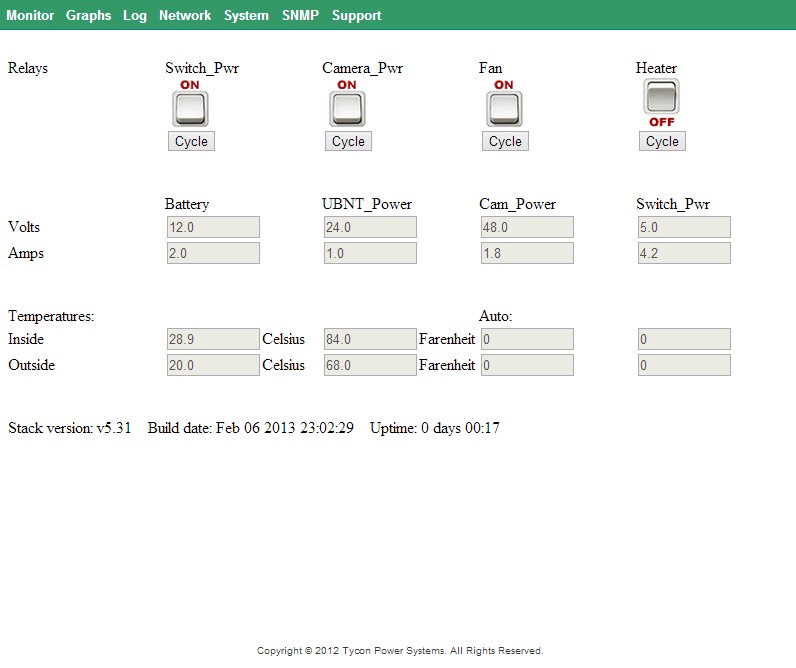Navigate to Network settings

click(185, 15)
